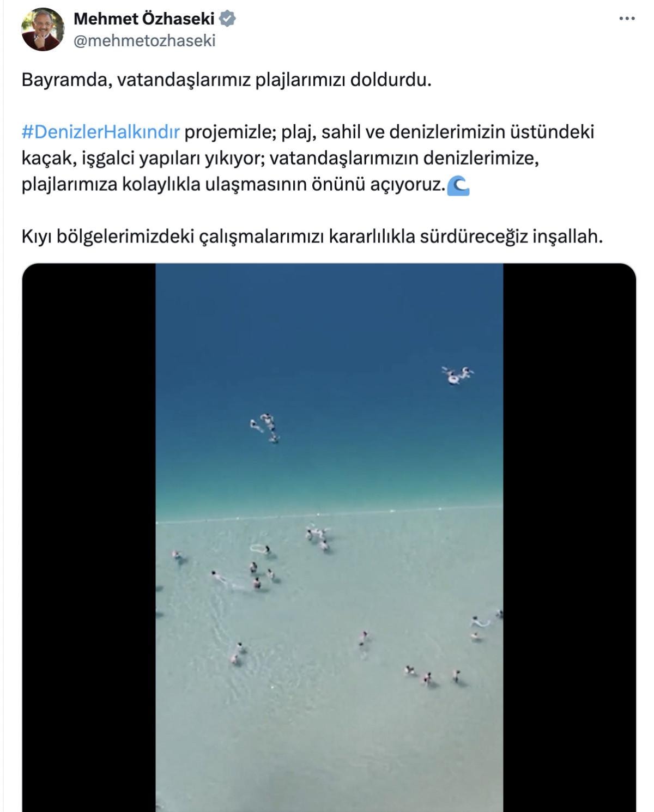Click the white inflatable float in deep water
The width and height of the screenshot is (654, 812).
457,375
